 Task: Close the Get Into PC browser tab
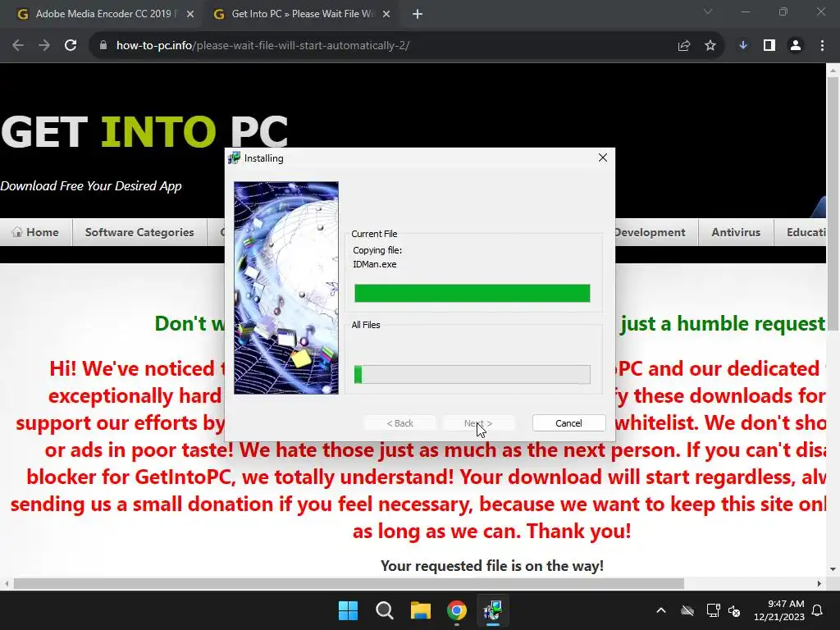tap(386, 15)
